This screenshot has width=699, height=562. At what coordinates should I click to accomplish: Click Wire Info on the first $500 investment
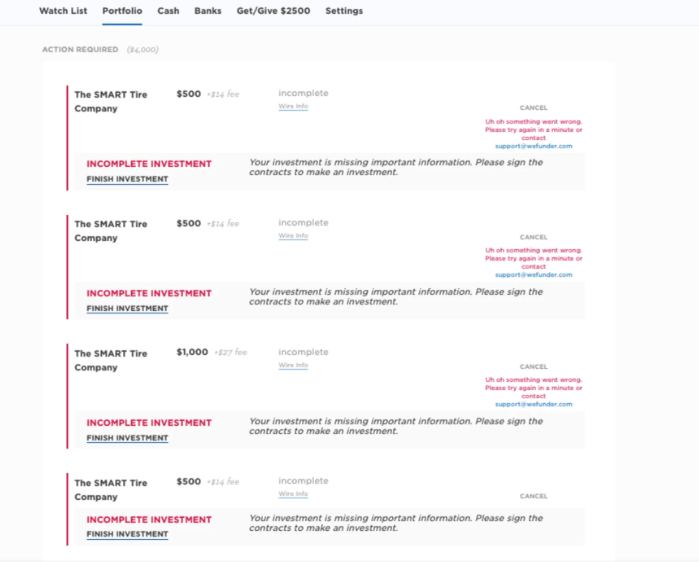pyautogui.click(x=293, y=106)
